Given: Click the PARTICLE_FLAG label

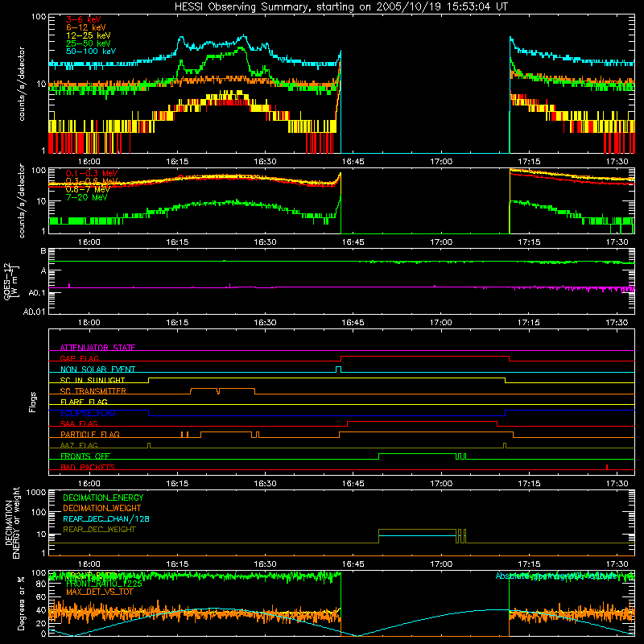Looking at the screenshot, I should coord(90,434).
